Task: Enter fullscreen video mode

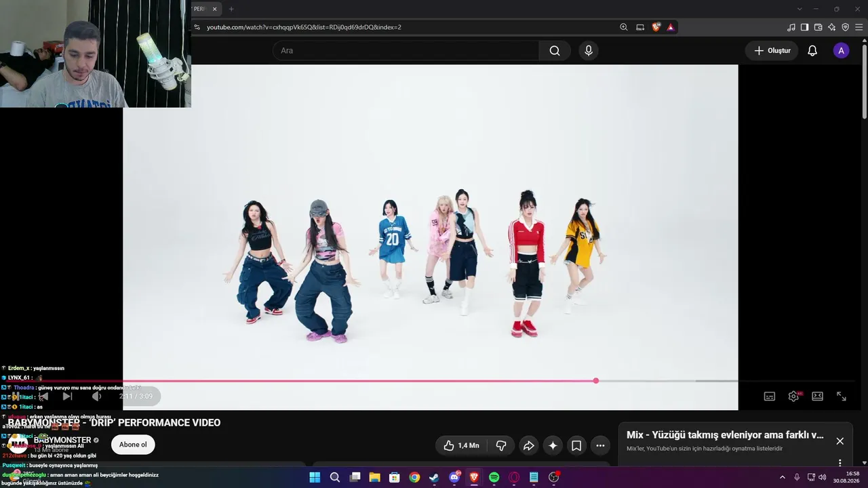Action: click(841, 396)
